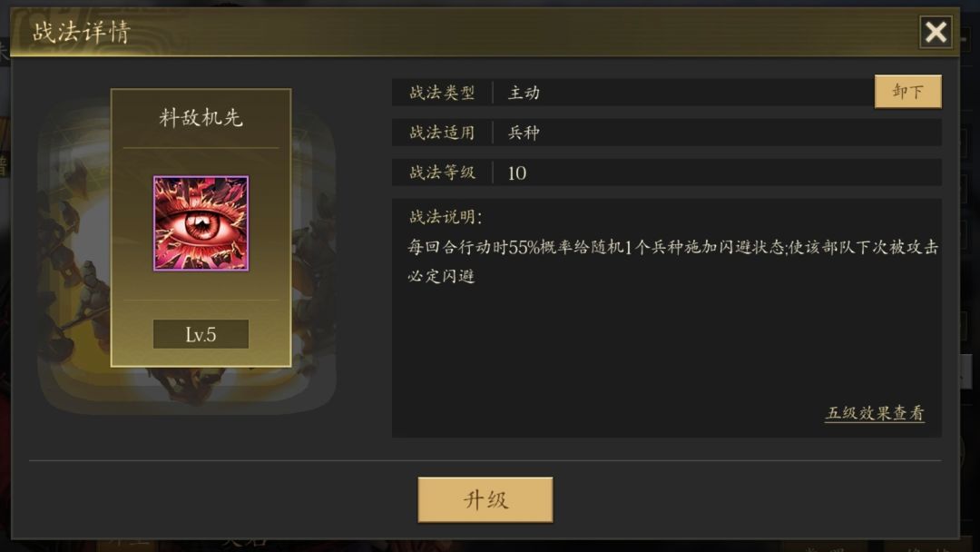Click the 必定闪避 text line
Viewport: 980px width, 552px height.
coord(441,276)
